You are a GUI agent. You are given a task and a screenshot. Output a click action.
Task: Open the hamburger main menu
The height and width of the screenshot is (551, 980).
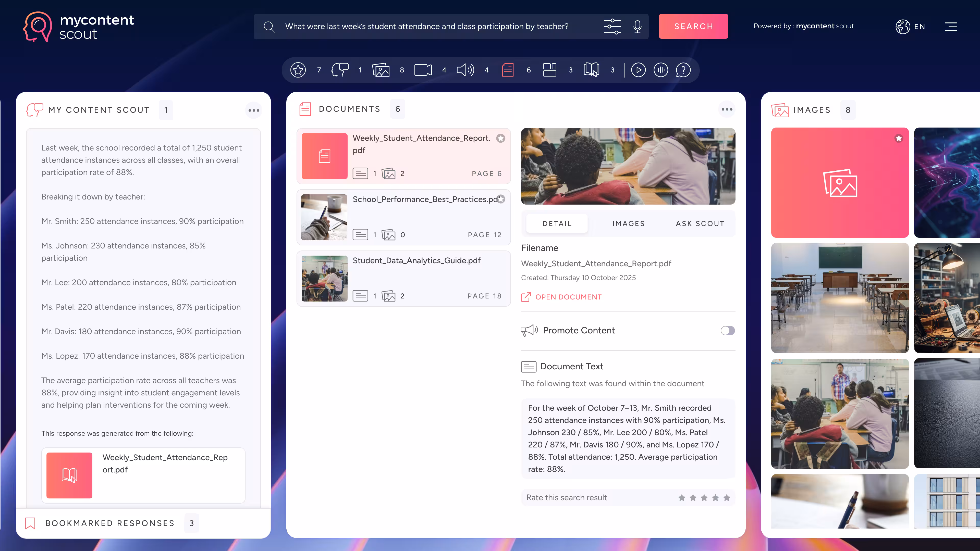point(950,27)
